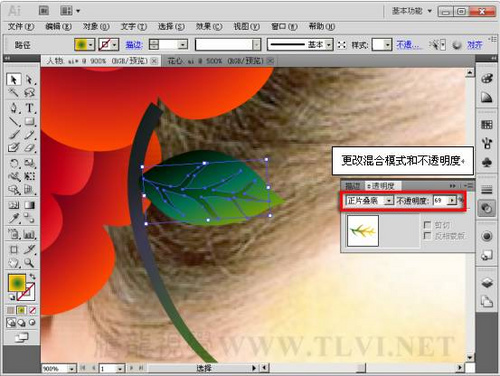Click the yellow-green gradient fill swatch
Viewport: 500px width, 376px height.
pyautogui.click(x=81, y=44)
